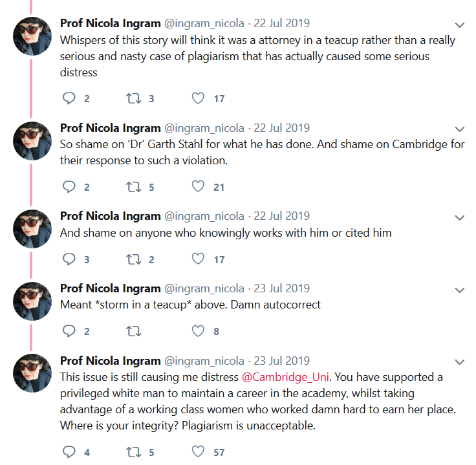Click Prof Nicola Ingram's name on the second tweet
This screenshot has width=476, height=465.
point(109,127)
